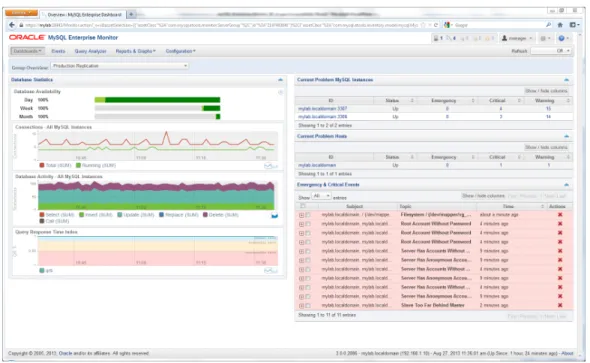
Task: Toggle the Total (SUM) legend entry
Action: (x=55, y=166)
